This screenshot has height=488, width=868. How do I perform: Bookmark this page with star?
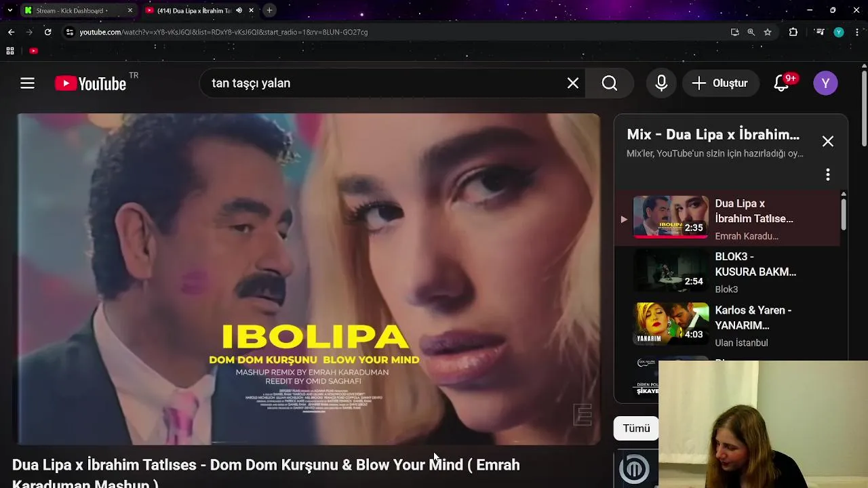tap(768, 32)
